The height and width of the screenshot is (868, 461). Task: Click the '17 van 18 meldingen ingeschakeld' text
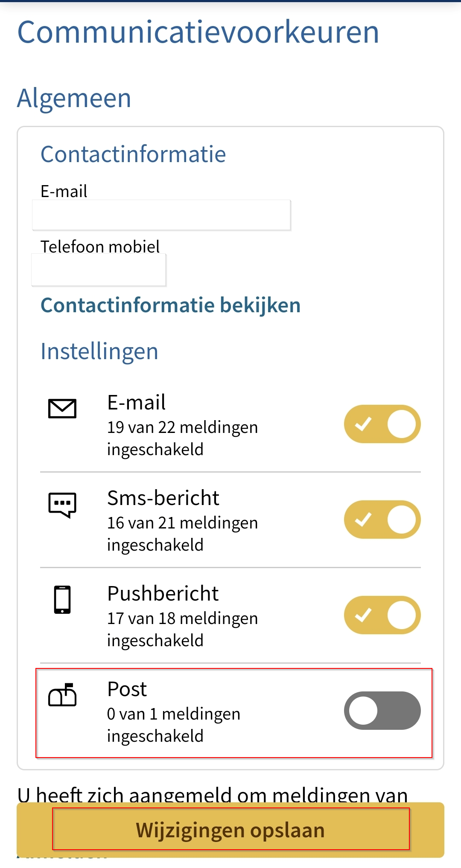[182, 629]
